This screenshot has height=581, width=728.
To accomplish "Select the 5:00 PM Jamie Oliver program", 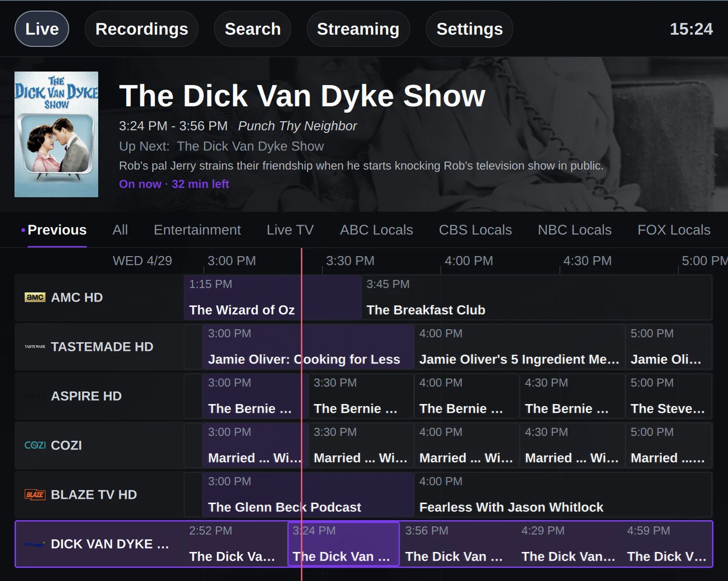I will click(x=669, y=347).
